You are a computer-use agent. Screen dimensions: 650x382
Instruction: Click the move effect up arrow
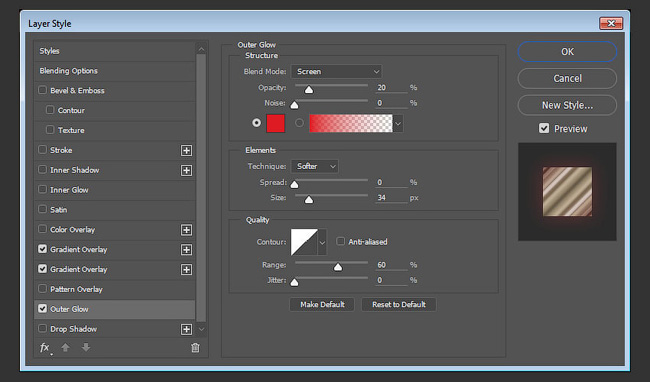tap(65, 348)
